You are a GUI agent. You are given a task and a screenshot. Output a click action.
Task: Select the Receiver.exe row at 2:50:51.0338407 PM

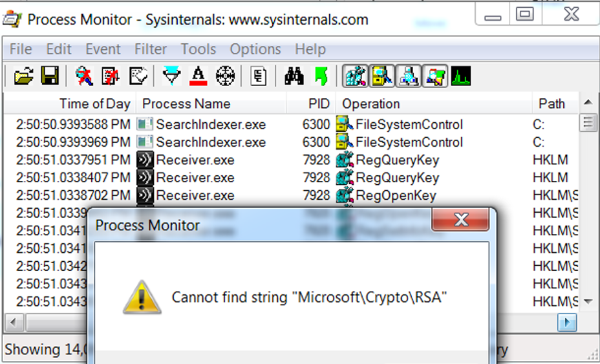pyautogui.click(x=291, y=178)
